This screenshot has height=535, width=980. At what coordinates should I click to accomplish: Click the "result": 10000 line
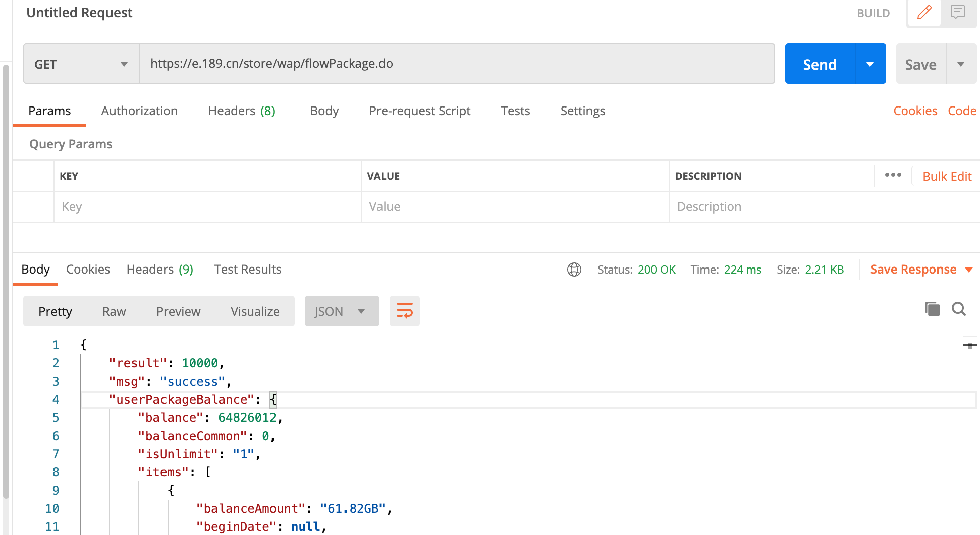167,363
